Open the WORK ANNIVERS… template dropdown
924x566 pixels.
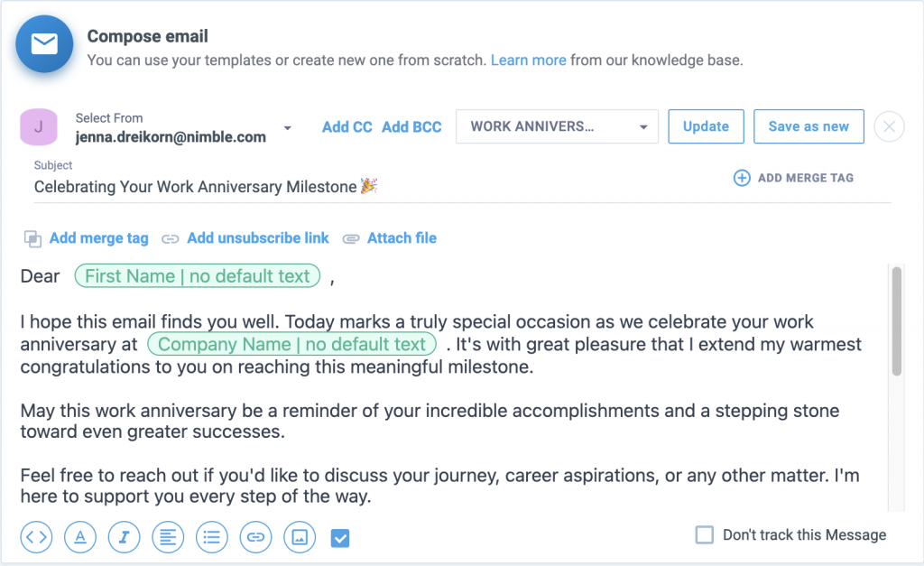pyautogui.click(x=557, y=126)
